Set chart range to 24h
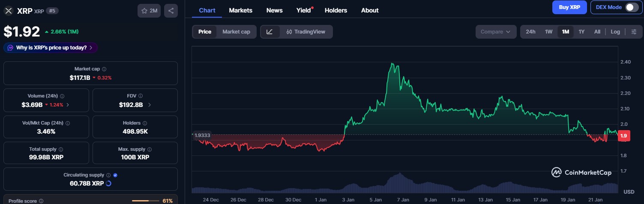The image size is (644, 204). pos(530,32)
